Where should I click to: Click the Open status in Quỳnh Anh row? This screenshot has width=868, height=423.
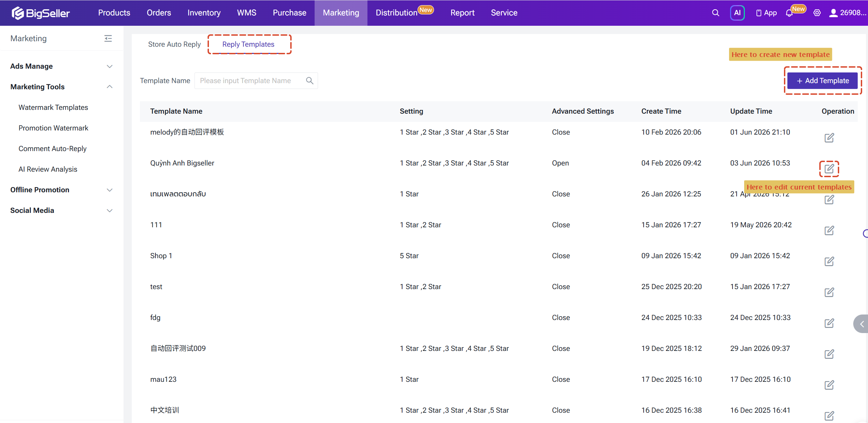point(560,163)
